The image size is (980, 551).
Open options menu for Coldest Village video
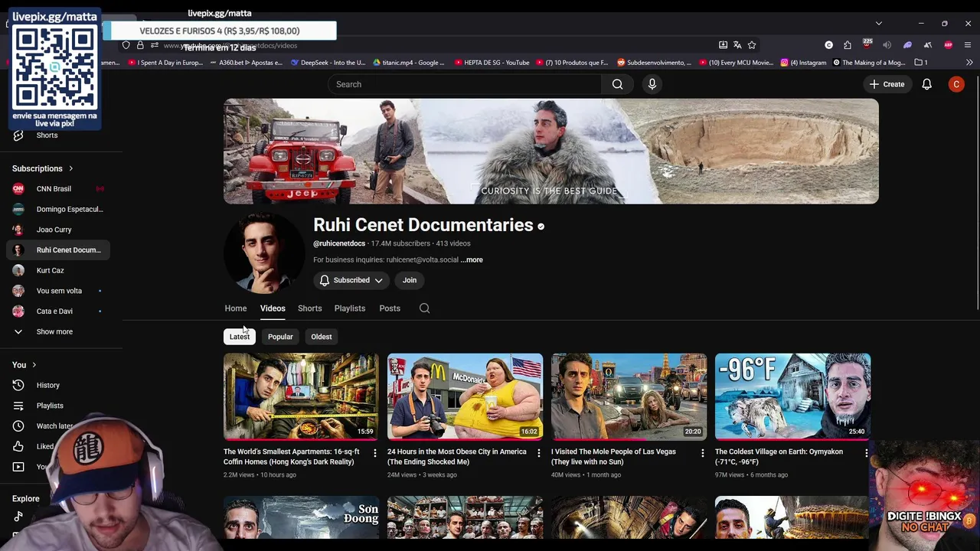[x=866, y=453]
